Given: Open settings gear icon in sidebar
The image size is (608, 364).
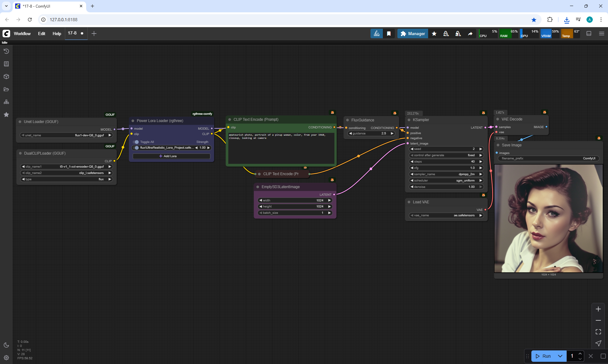Looking at the screenshot, I should tap(6, 358).
